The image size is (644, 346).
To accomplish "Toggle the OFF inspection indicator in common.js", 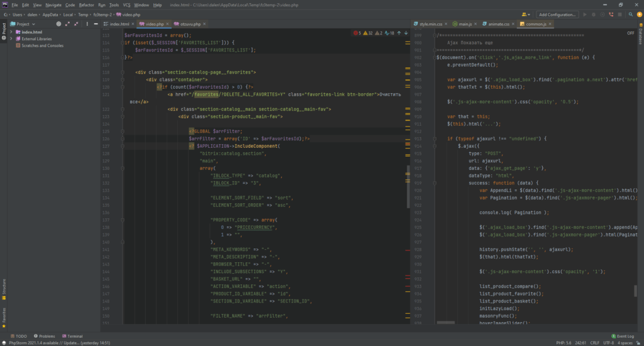I will coord(630,33).
